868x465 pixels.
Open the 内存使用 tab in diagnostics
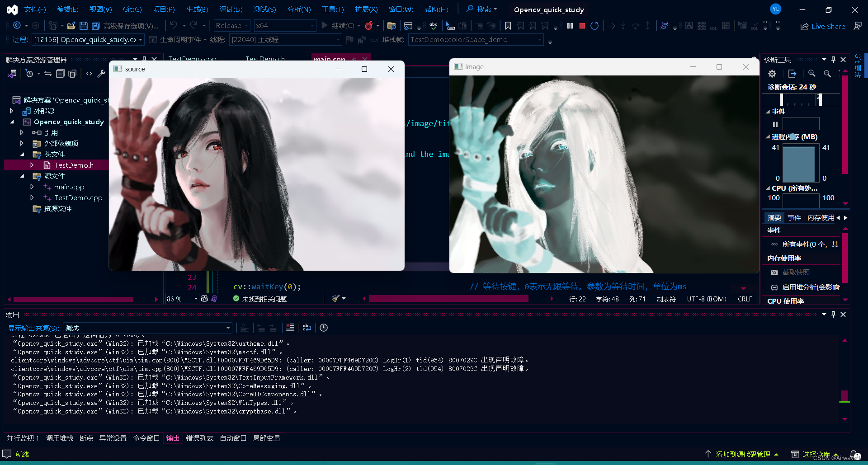click(821, 217)
